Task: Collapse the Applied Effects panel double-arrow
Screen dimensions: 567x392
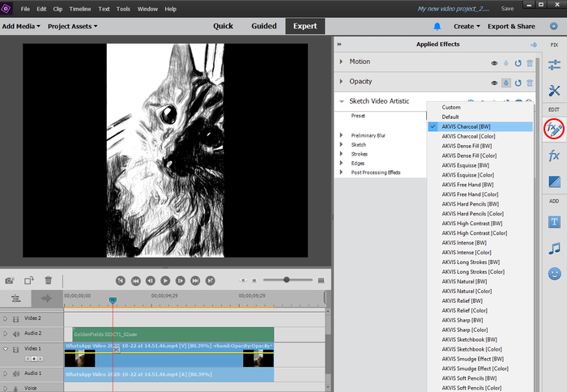Action: [x=339, y=44]
